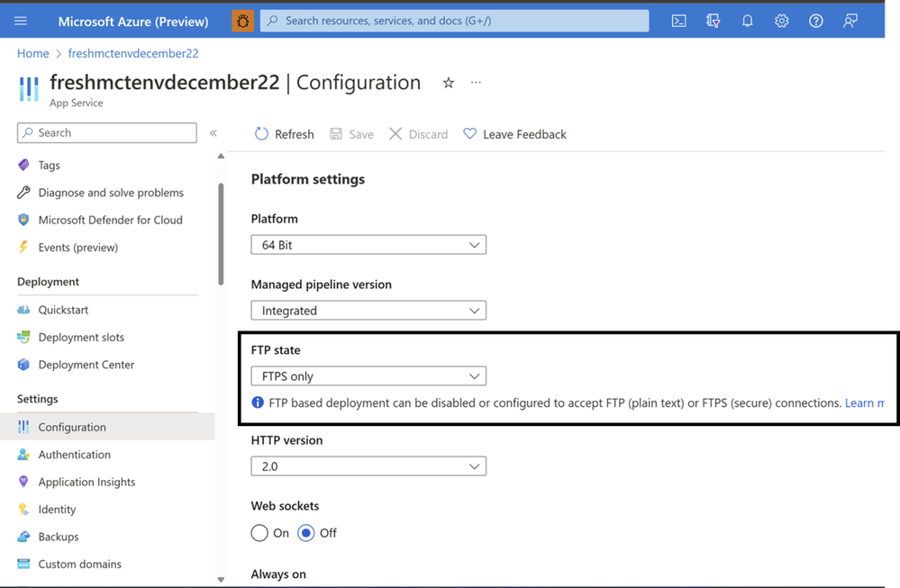Click the purple Tags icon
Viewport: 900px width, 588px height.
(23, 165)
